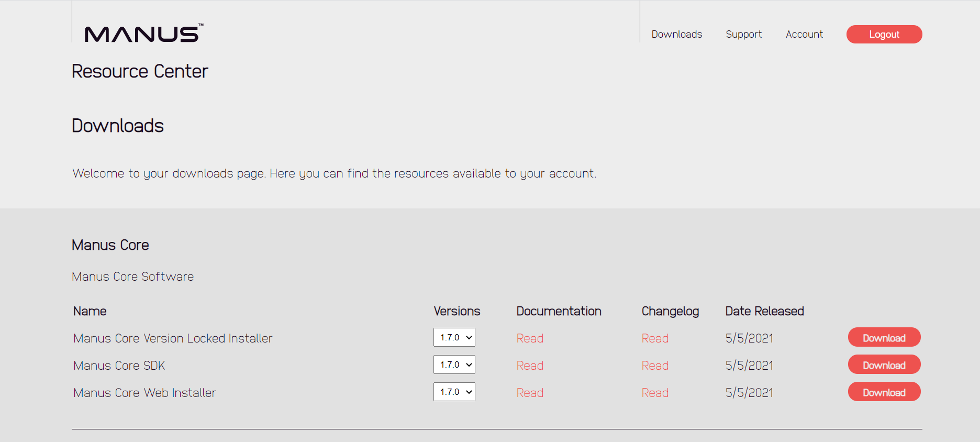
Task: Read documentation for Manus Core Web Installer
Action: [530, 393]
